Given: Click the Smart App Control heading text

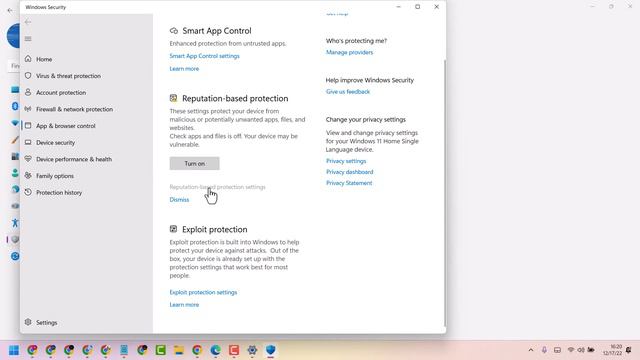Looking at the screenshot, I should pos(217,31).
